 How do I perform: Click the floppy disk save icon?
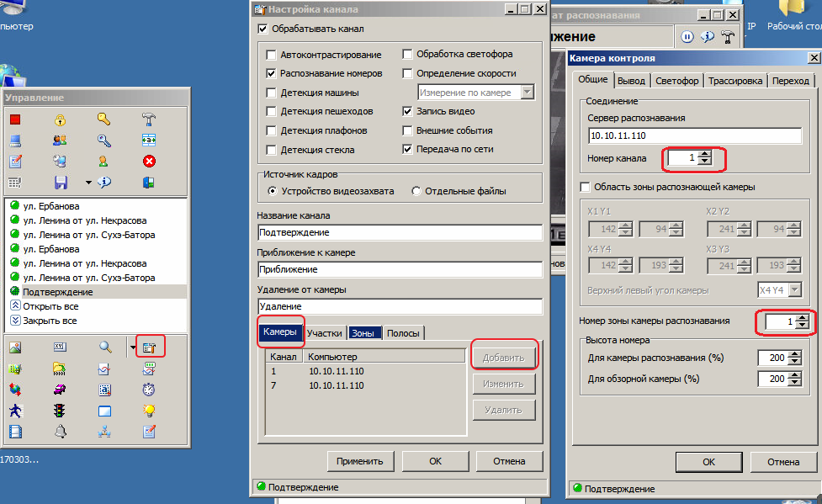60,183
